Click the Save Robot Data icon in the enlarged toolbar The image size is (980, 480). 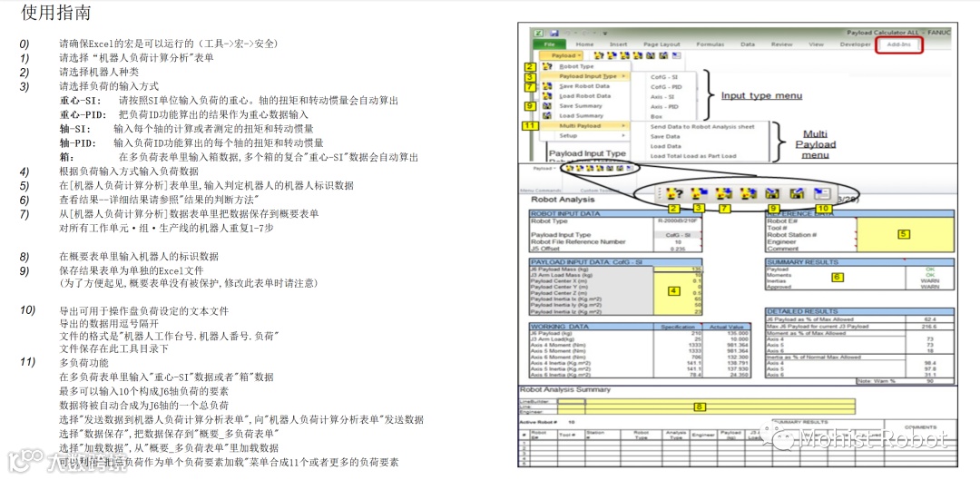(x=724, y=194)
